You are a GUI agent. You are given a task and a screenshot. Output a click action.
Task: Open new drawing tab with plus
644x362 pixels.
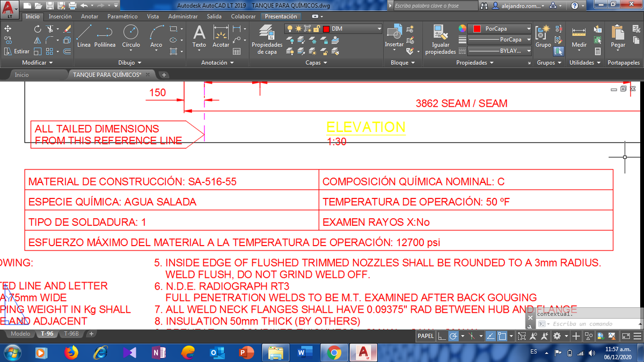164,75
